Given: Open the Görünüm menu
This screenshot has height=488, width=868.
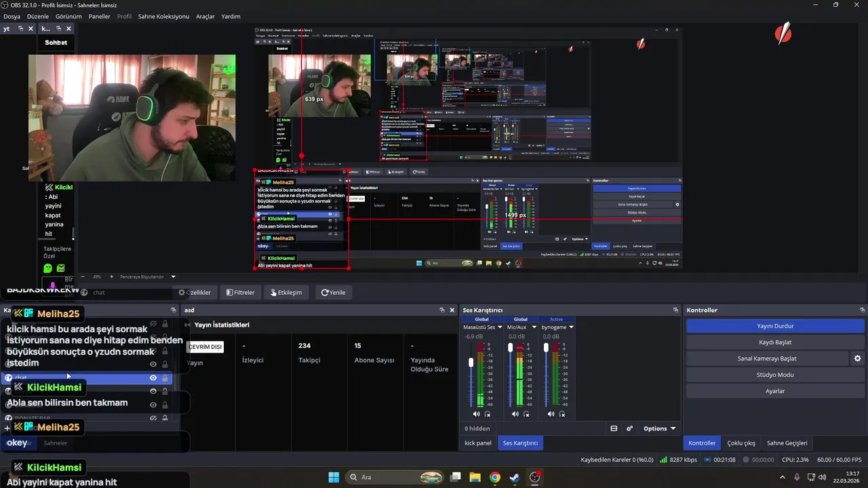Looking at the screenshot, I should [68, 16].
